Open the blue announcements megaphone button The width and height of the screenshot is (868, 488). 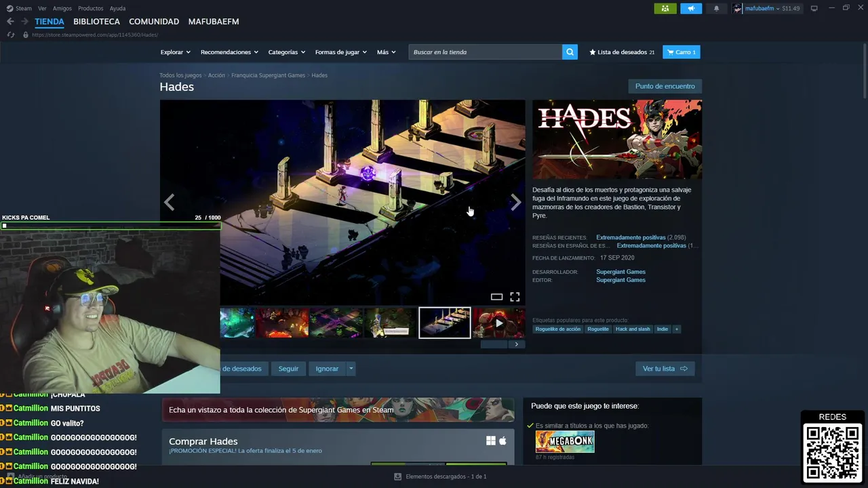tap(691, 8)
